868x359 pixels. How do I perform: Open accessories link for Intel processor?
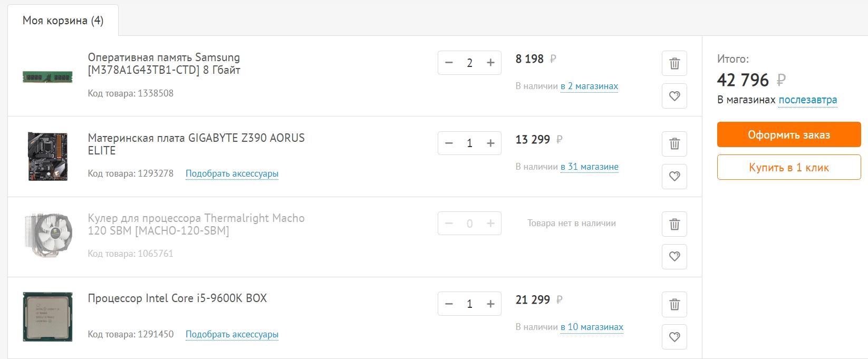point(232,334)
